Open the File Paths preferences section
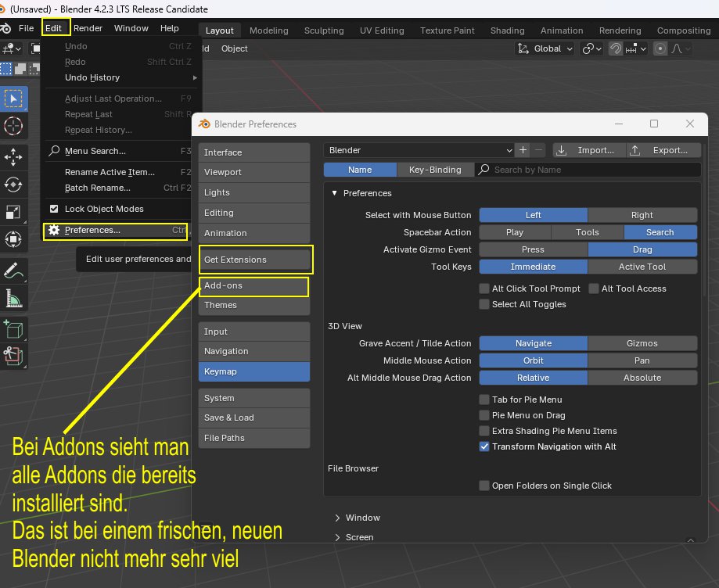 [x=254, y=438]
